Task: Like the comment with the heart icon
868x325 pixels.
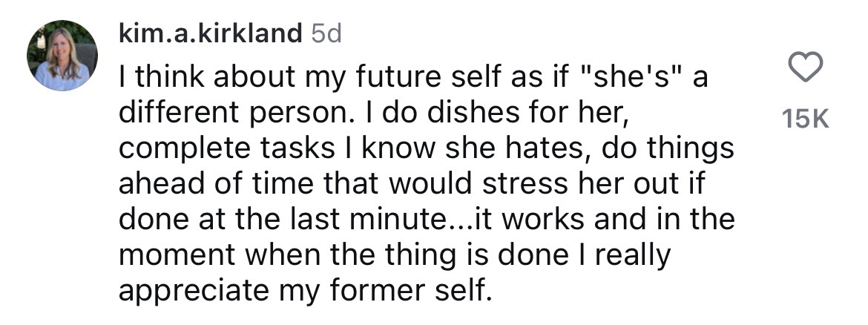Action: click(x=805, y=68)
